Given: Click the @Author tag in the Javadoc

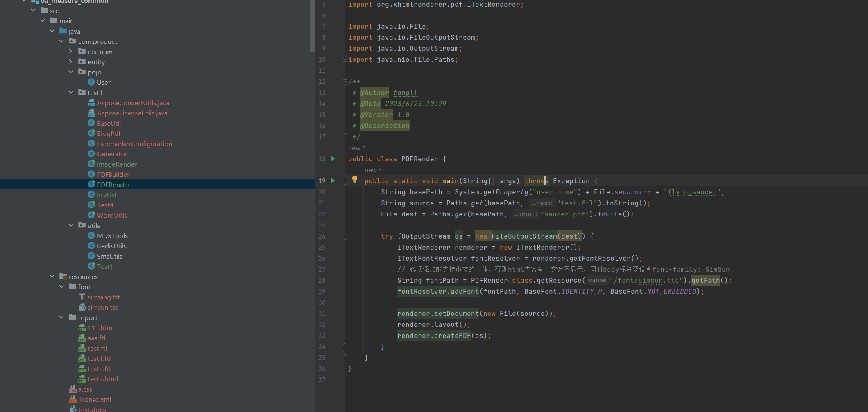Looking at the screenshot, I should (x=374, y=92).
